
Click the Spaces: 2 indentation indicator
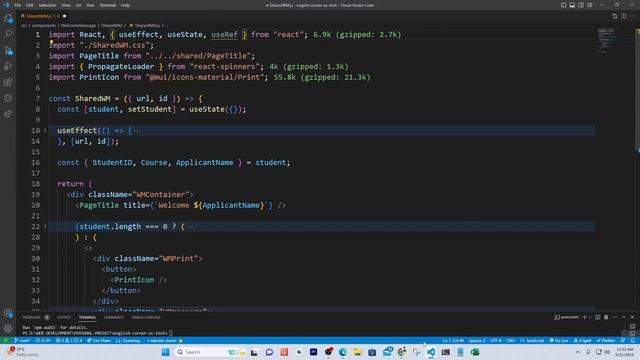point(477,340)
